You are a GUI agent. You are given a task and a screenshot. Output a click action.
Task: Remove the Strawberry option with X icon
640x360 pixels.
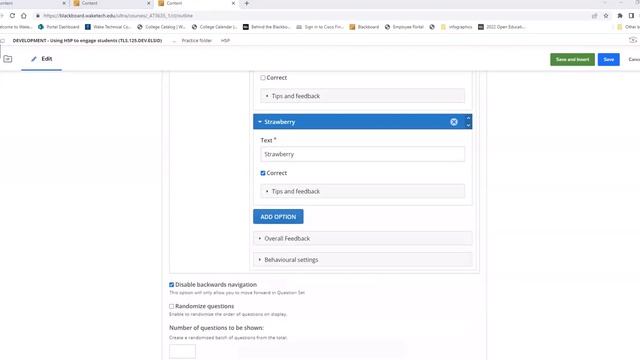pos(454,122)
